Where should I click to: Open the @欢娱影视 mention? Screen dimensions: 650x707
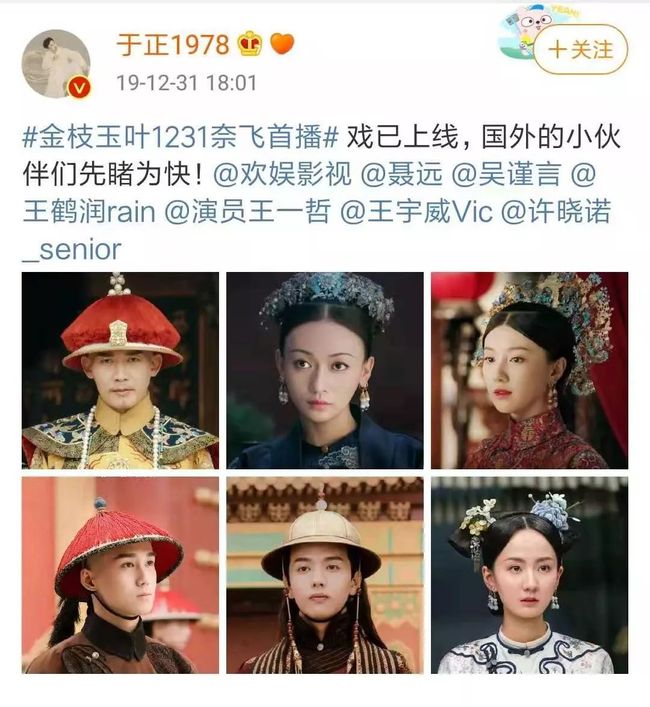click(282, 174)
